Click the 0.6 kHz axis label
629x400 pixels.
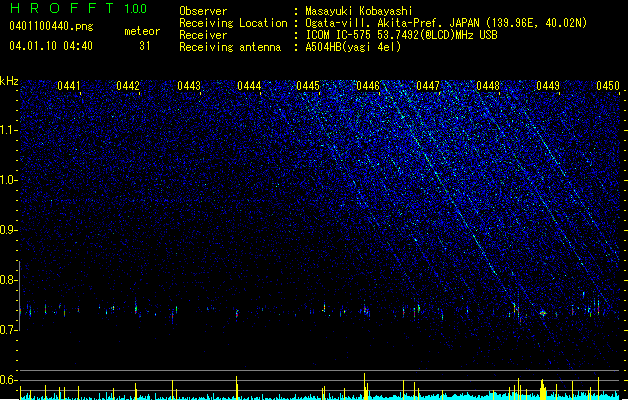[9, 380]
